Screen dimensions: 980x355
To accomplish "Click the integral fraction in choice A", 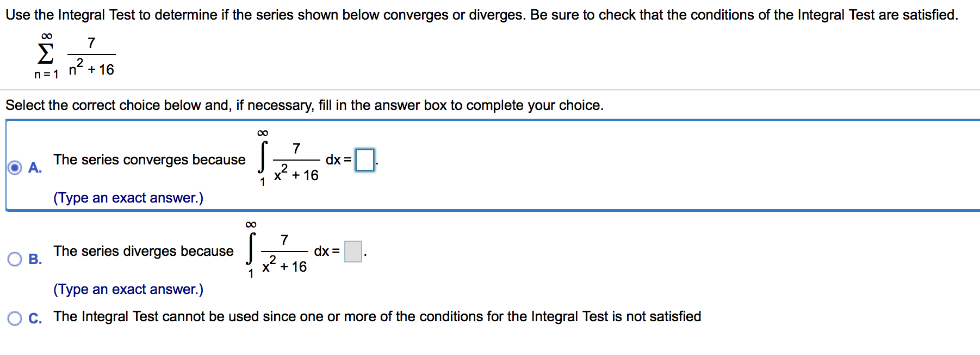I will 296,162.
